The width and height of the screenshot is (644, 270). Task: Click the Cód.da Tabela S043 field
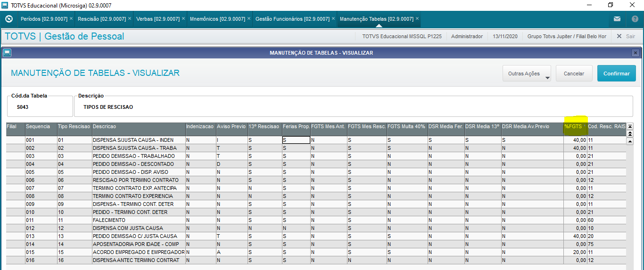(40, 107)
